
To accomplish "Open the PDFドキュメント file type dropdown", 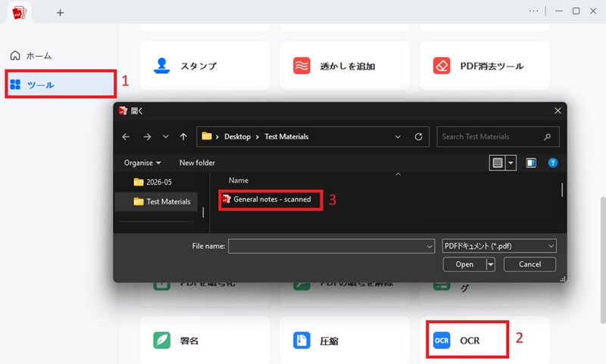I will click(499, 246).
